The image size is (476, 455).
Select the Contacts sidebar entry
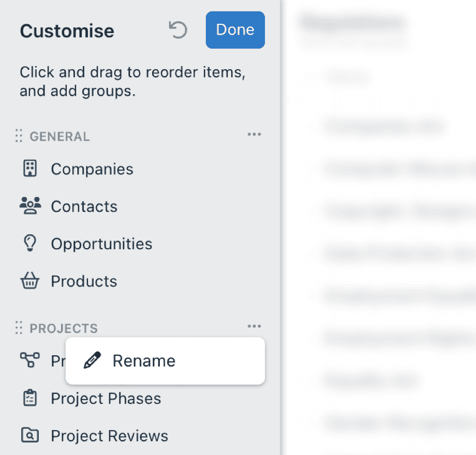(x=84, y=206)
